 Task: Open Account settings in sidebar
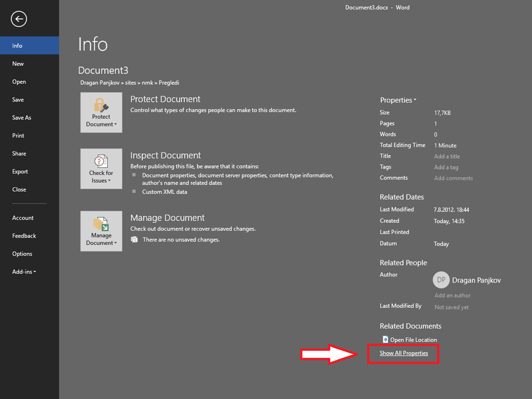pos(23,218)
